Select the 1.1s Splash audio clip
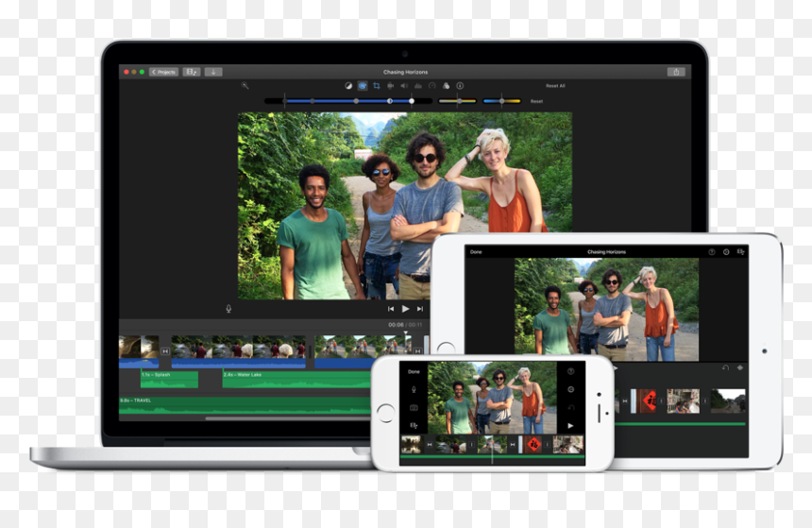This screenshot has width=812, height=528. (169, 380)
